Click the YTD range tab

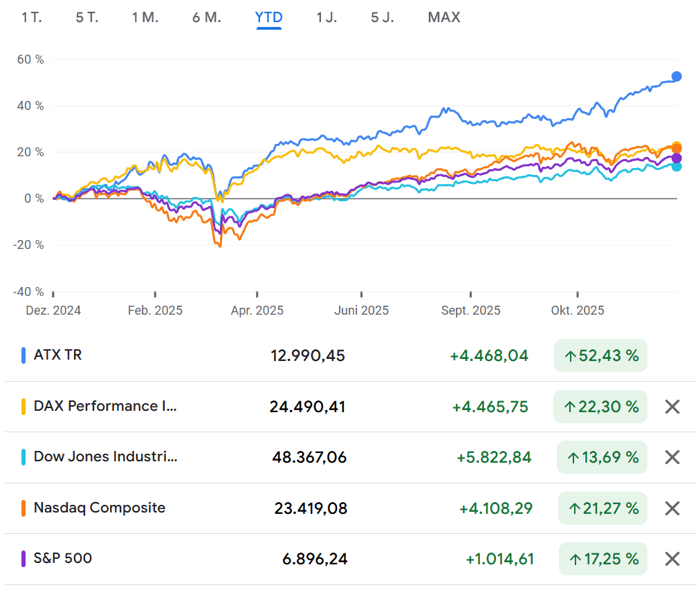268,17
